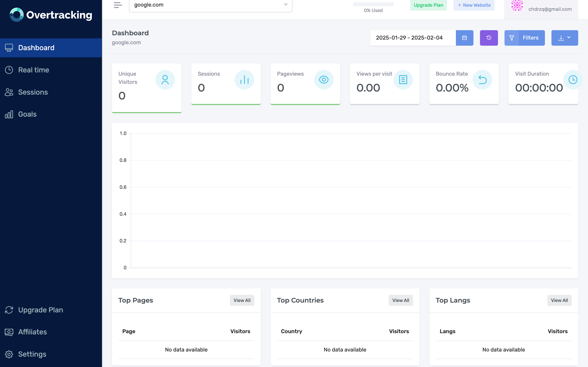This screenshot has height=367, width=588.
Task: Click the New Website button
Action: click(473, 5)
